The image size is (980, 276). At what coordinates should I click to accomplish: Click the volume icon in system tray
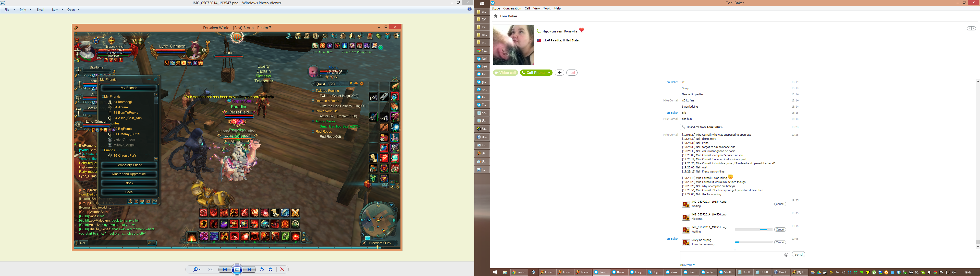pos(953,273)
